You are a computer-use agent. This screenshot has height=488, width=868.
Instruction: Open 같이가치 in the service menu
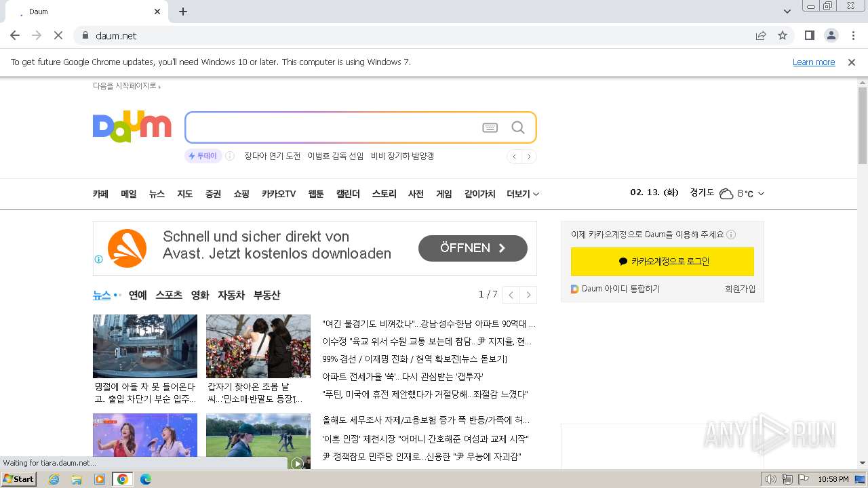479,194
